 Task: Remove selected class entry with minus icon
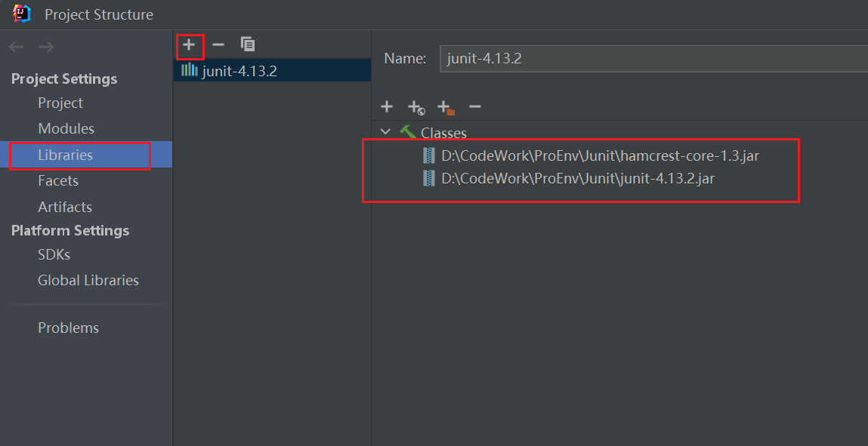coord(475,106)
